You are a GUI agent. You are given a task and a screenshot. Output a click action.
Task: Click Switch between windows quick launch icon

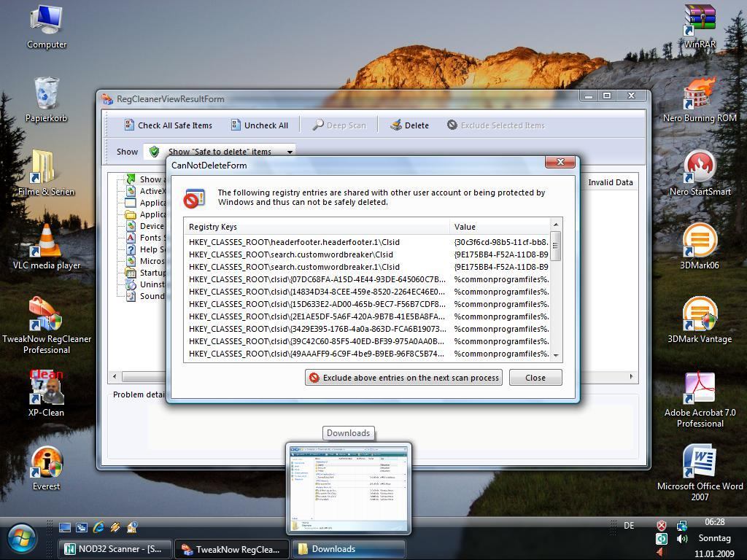tap(82, 527)
